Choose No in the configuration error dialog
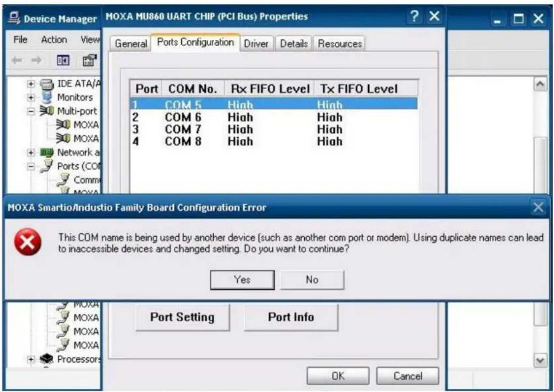The image size is (554, 392). (x=312, y=280)
